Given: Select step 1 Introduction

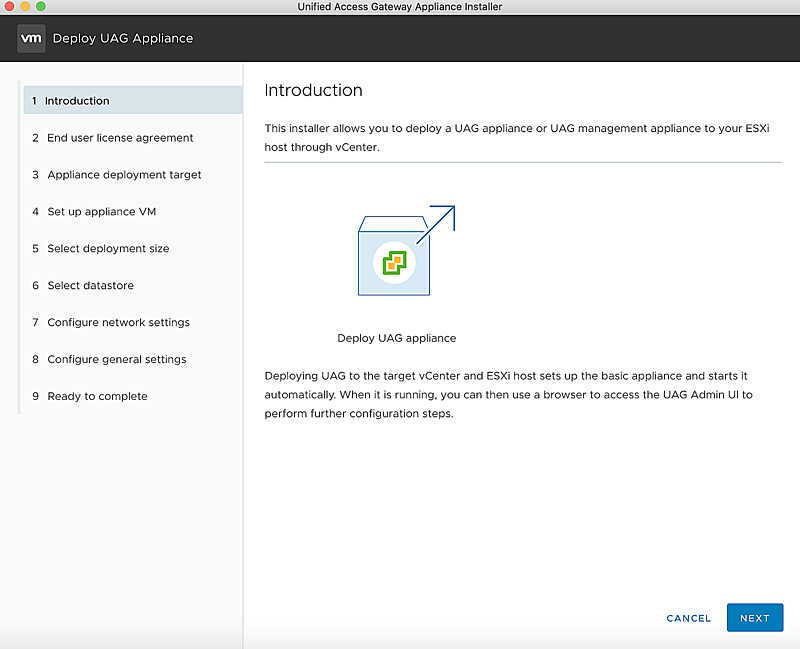Looking at the screenshot, I should click(x=133, y=101).
